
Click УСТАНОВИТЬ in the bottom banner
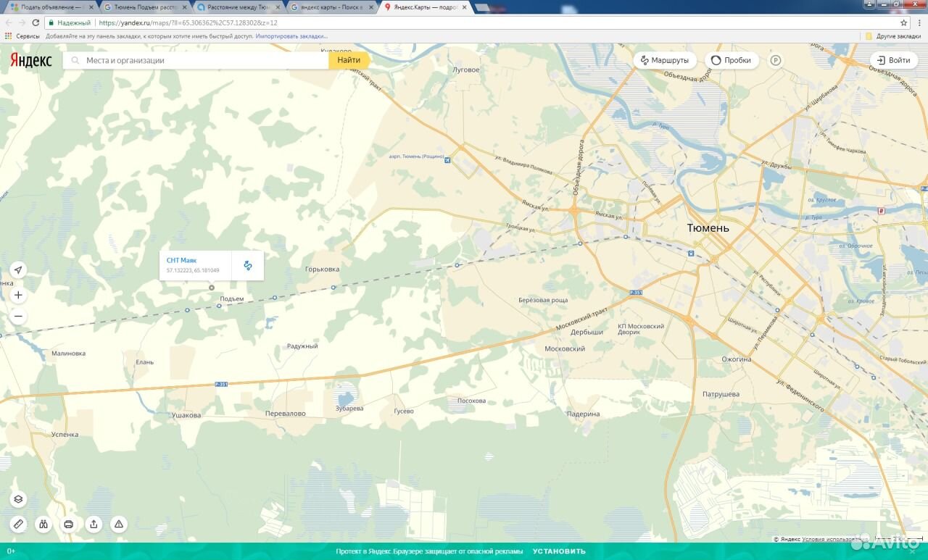tap(559, 551)
